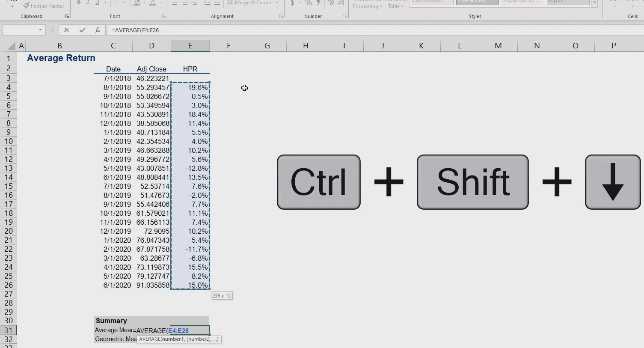Click the 6/1/2020 date cell

[113, 285]
